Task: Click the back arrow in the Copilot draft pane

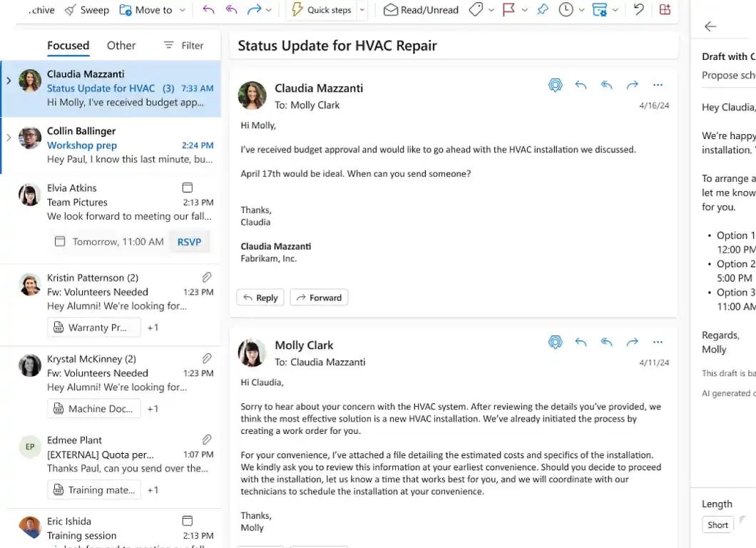Action: click(x=710, y=26)
